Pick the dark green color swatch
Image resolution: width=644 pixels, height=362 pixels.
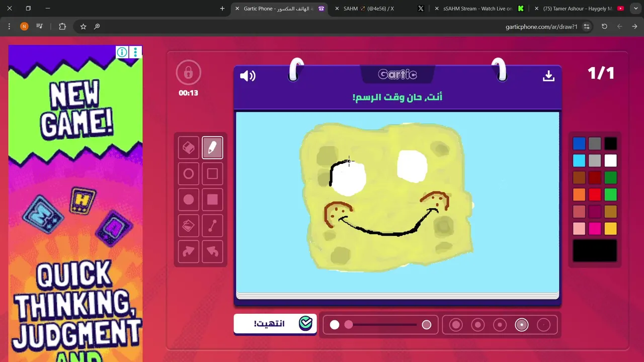[610, 177]
